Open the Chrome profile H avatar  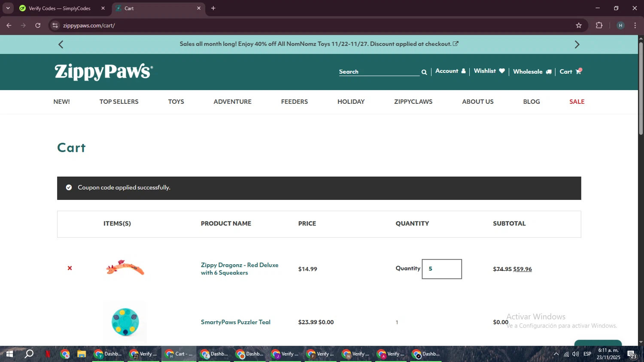click(x=620, y=25)
